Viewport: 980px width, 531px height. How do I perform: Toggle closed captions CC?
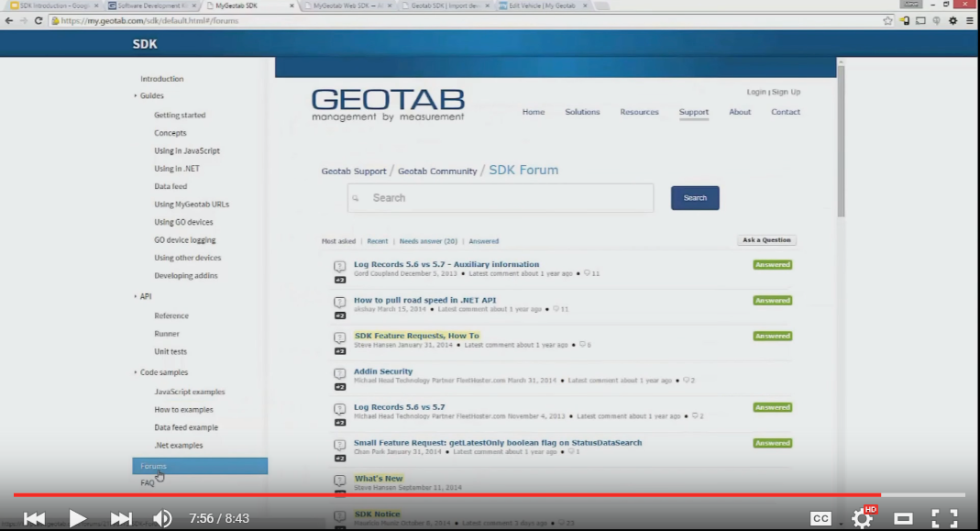tap(820, 518)
